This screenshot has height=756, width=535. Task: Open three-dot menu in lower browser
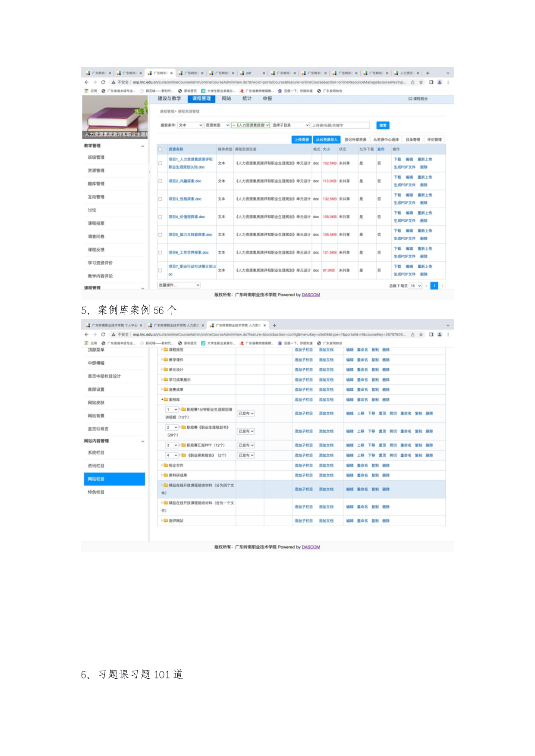pos(448,335)
